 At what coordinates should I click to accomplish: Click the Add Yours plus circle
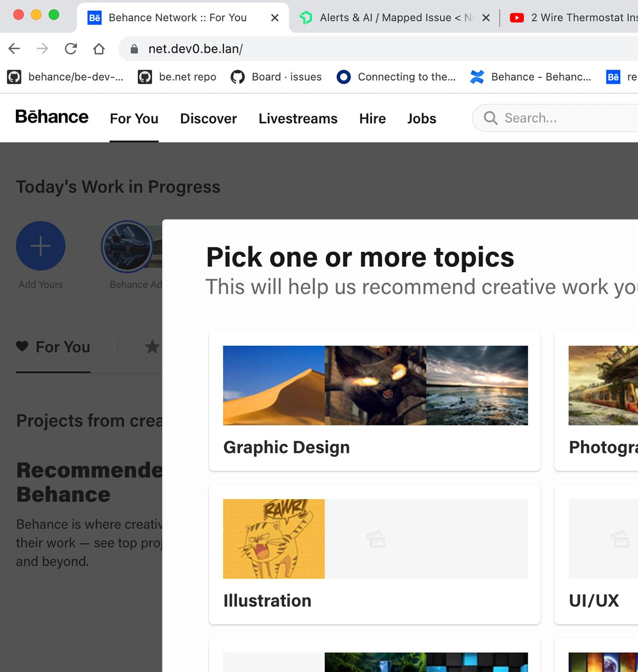pyautogui.click(x=41, y=246)
